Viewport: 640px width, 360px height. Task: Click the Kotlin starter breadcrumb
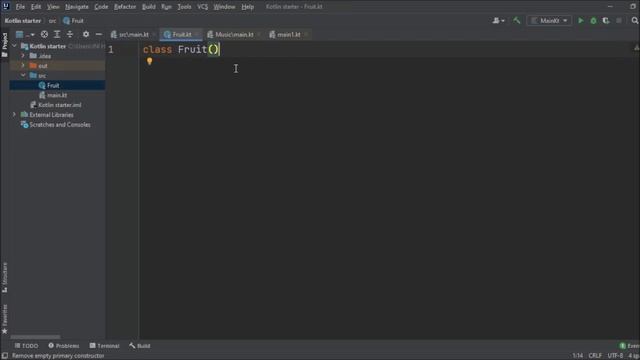(x=23, y=21)
